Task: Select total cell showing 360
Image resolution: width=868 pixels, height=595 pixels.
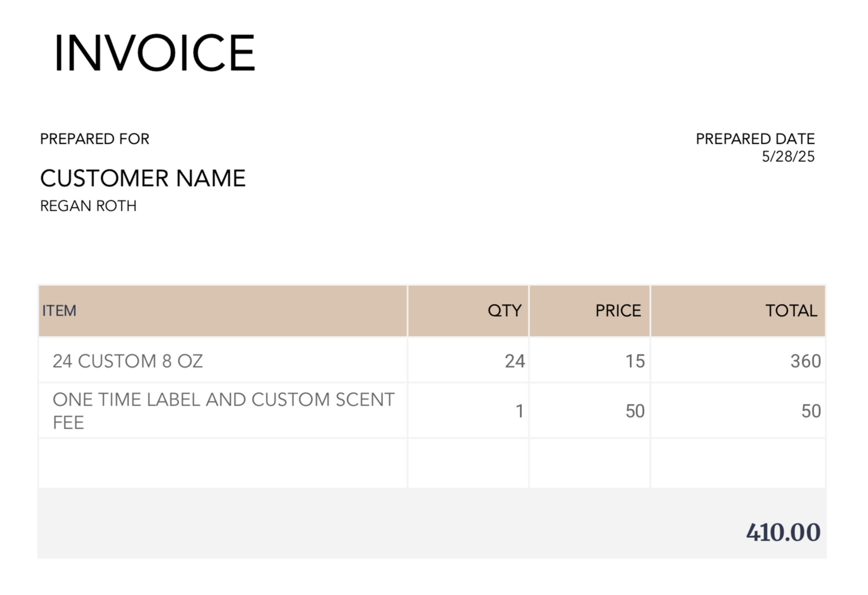Action: (738, 360)
